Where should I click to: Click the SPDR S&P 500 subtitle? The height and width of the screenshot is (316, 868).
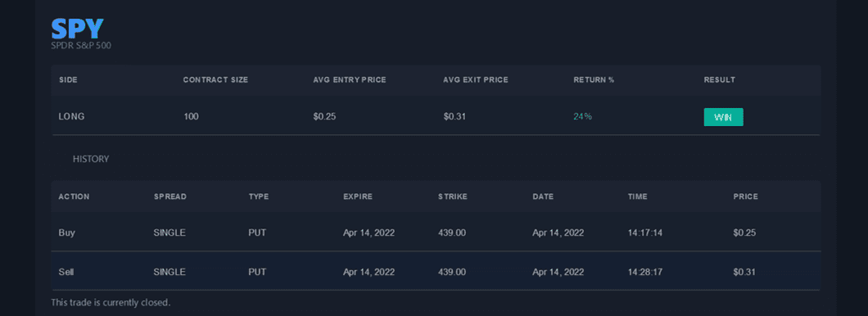pos(81,45)
